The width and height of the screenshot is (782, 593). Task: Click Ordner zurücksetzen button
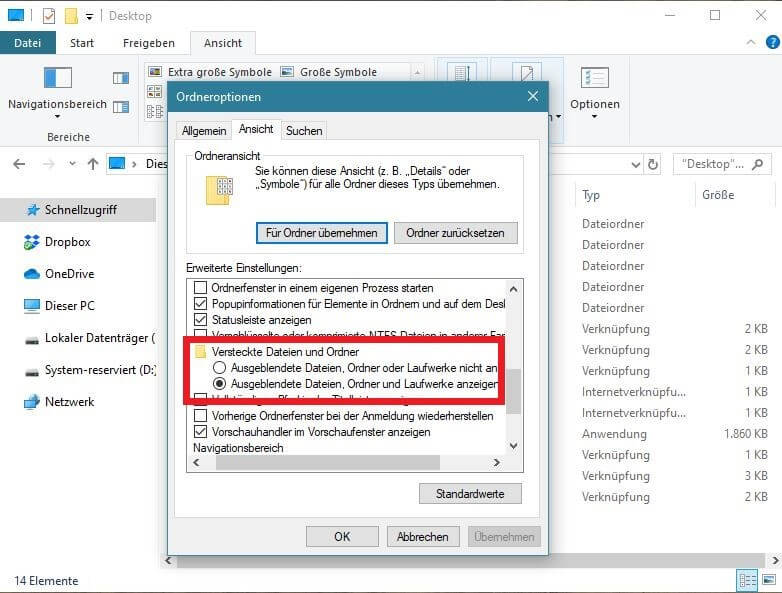tap(455, 233)
